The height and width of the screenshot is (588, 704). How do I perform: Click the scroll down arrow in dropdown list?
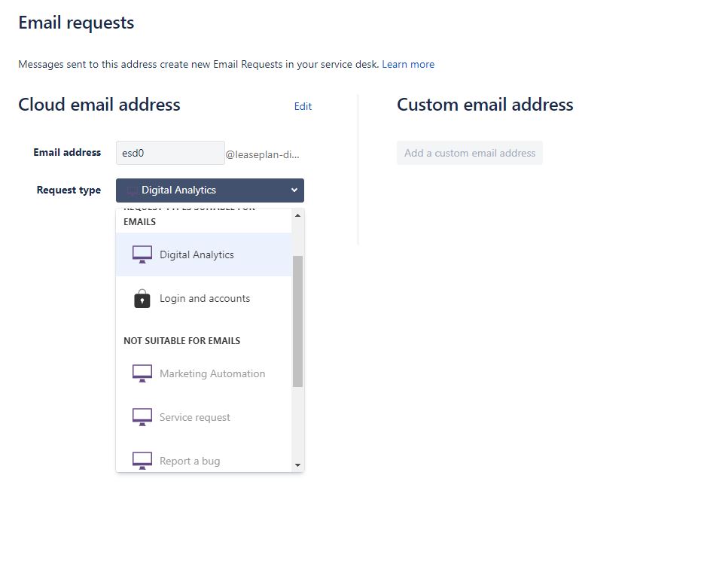tap(297, 465)
